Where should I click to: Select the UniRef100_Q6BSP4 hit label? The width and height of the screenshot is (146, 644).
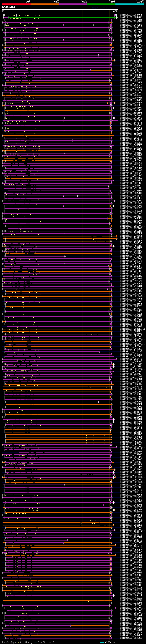coord(131,233)
